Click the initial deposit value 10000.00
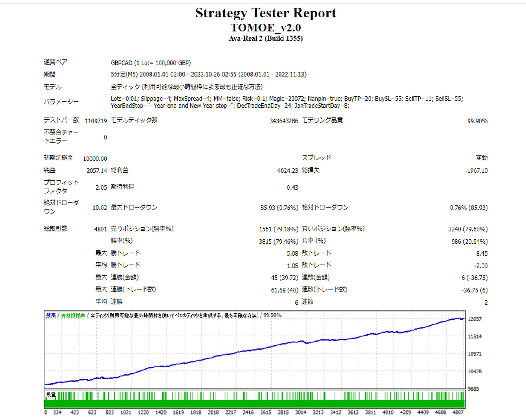Viewport: 526px width, 420px height. coord(95,159)
